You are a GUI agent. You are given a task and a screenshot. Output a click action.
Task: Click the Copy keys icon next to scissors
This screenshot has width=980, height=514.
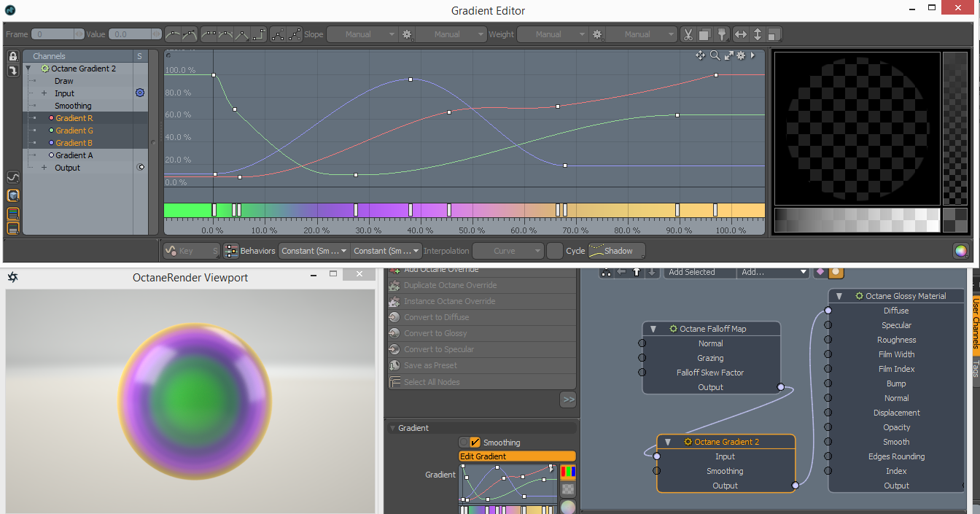click(704, 34)
